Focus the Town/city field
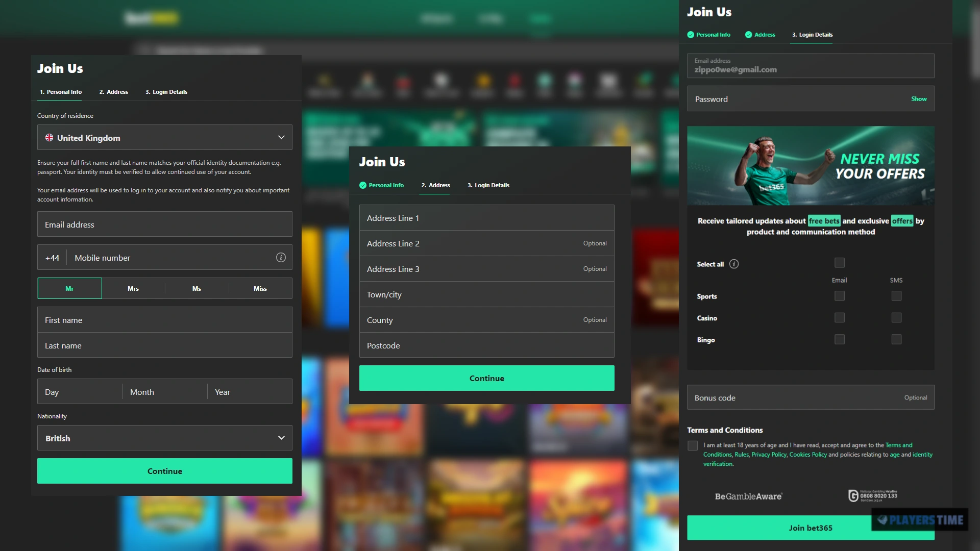Viewport: 980px width, 551px height. 487,294
